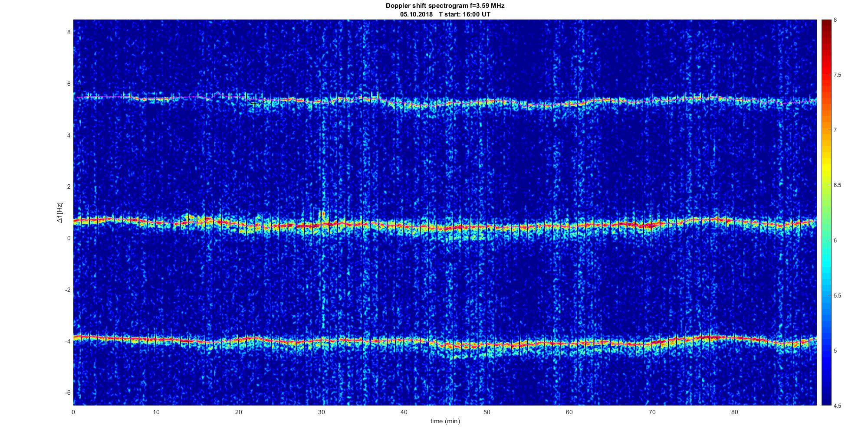The image size is (868, 435).
Task: Click x-axis tick label "70"
Action: [x=652, y=412]
